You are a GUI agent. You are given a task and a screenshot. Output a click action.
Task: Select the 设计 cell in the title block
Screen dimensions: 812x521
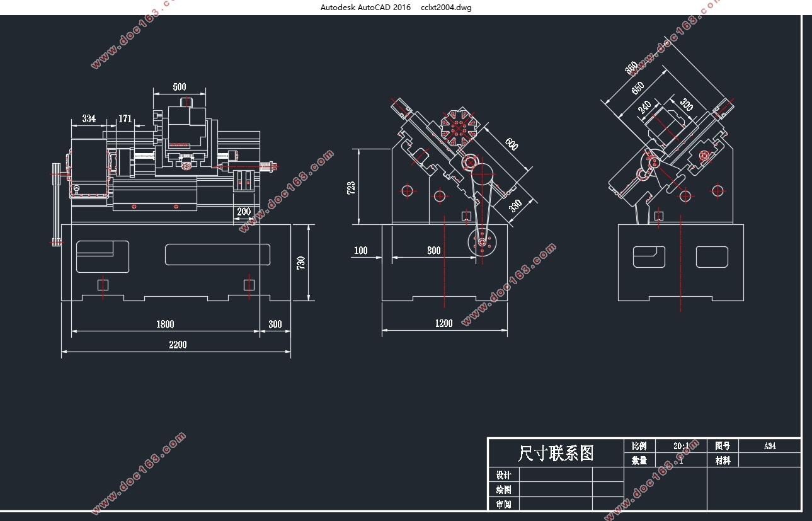coord(503,475)
